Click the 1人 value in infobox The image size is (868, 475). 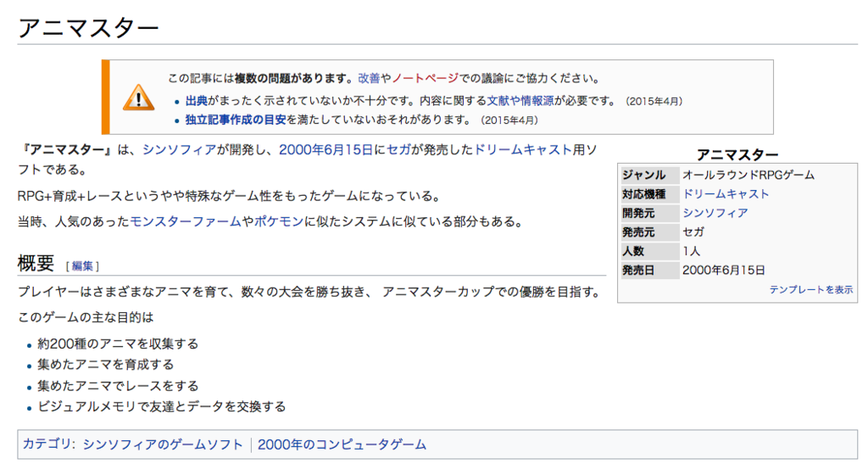point(691,251)
